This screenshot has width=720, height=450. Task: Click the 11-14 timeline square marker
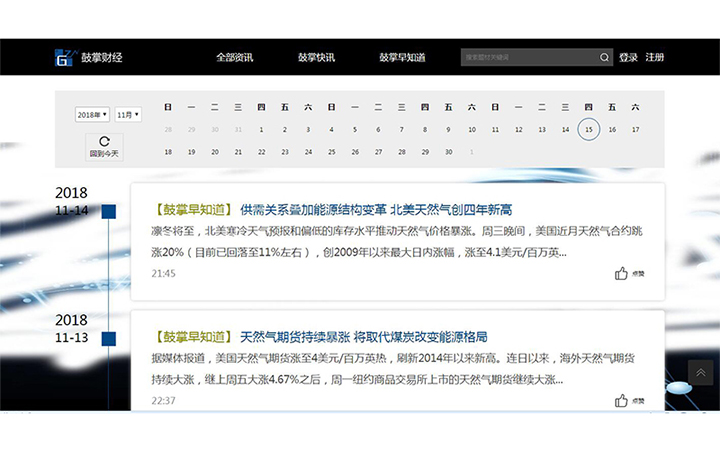[x=109, y=212]
